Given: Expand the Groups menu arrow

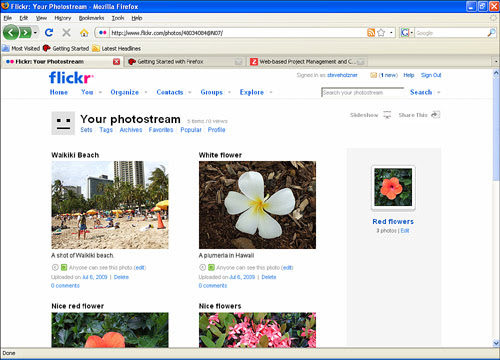Looking at the screenshot, I should click(x=229, y=92).
